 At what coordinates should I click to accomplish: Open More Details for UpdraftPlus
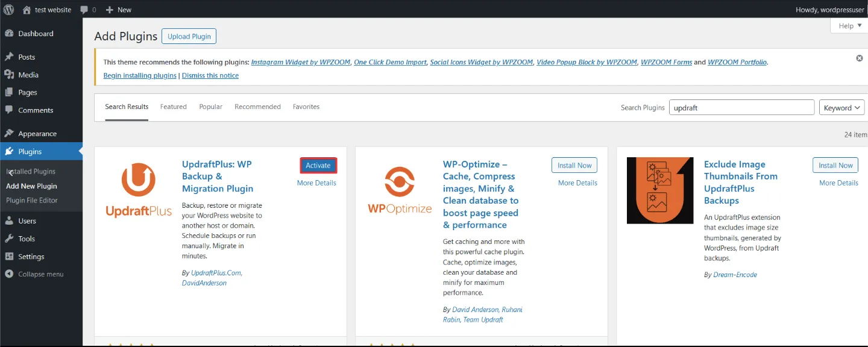click(x=316, y=183)
